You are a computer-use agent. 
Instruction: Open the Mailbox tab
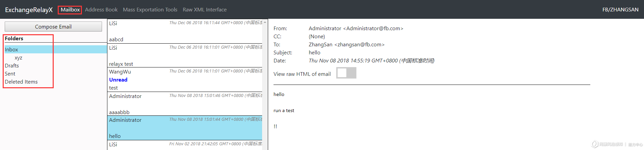70,10
